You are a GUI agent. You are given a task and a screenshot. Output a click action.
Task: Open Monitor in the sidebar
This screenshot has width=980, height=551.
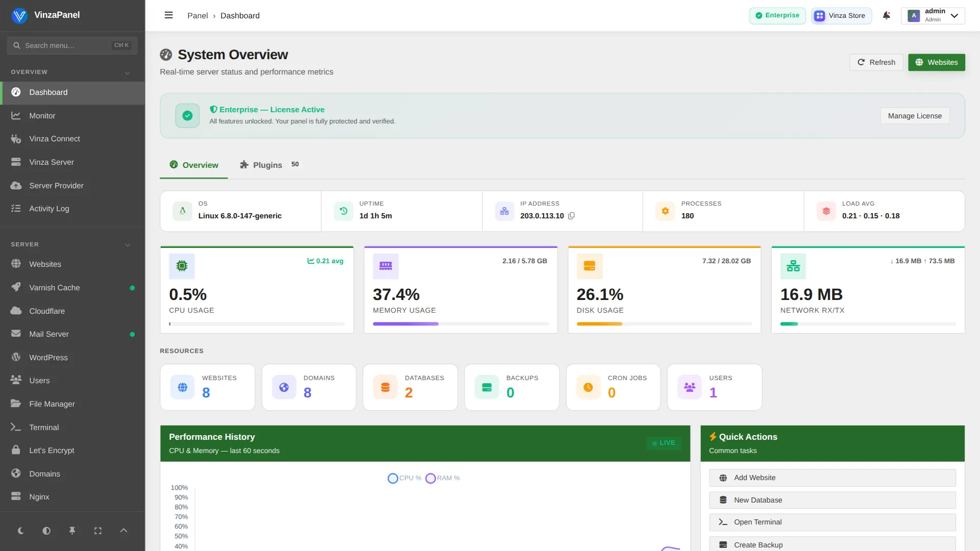tap(72, 116)
